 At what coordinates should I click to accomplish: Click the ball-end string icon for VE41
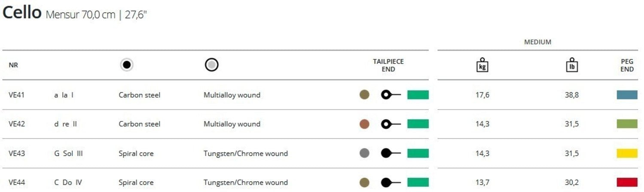[x=391, y=95]
